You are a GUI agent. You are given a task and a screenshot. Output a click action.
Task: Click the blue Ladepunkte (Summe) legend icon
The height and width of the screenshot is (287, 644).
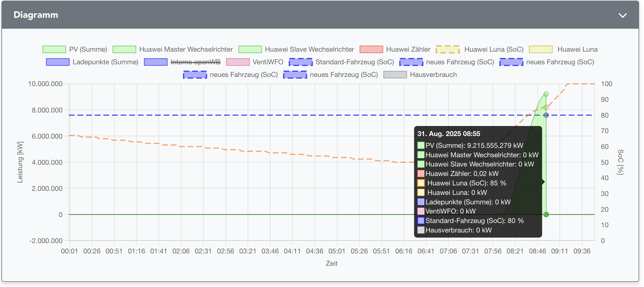coord(58,62)
